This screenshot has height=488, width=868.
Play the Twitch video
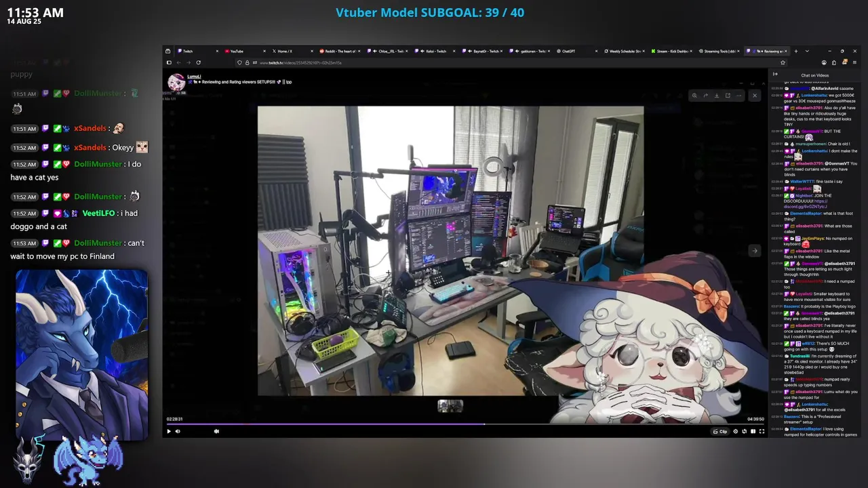[169, 431]
